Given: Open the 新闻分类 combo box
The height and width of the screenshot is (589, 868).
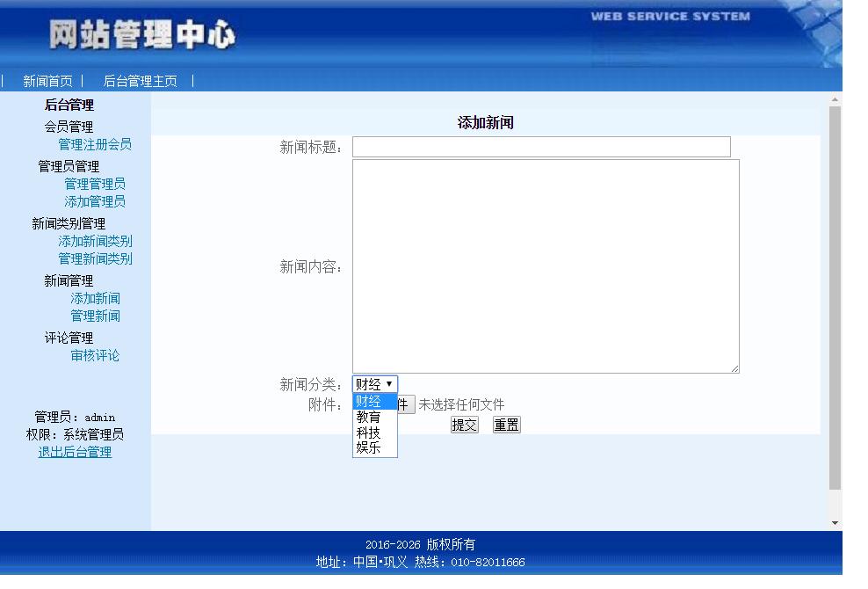Looking at the screenshot, I should point(375,383).
